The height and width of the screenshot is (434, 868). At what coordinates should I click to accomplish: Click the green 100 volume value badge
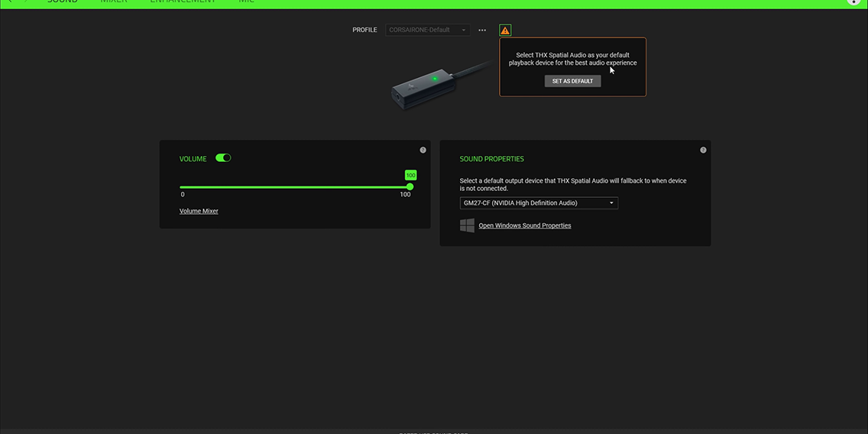click(x=410, y=176)
